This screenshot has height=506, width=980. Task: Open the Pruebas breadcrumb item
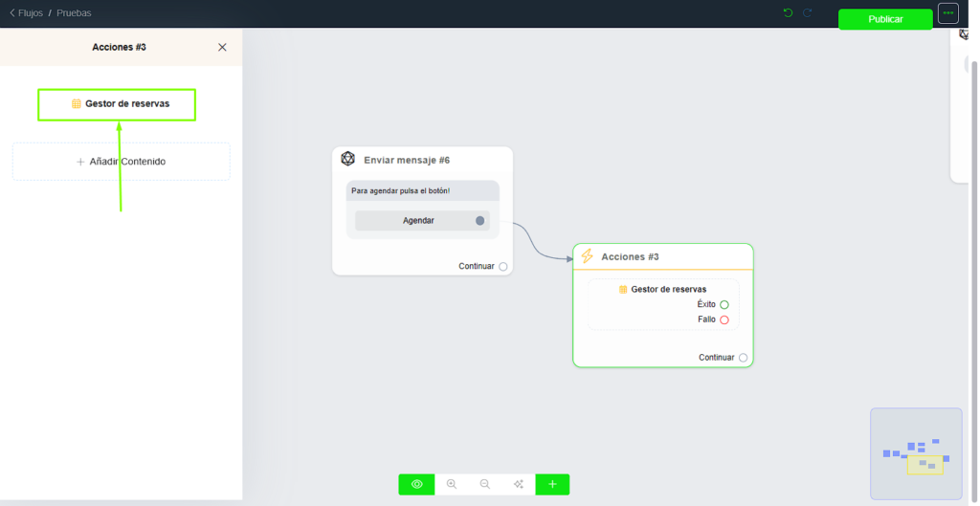tap(74, 13)
